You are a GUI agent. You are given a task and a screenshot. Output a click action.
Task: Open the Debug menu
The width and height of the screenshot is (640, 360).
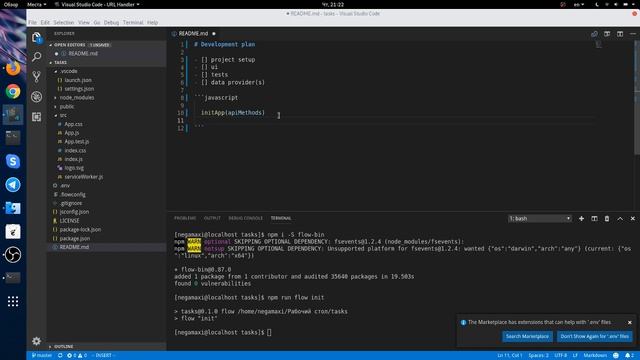[x=111, y=22]
